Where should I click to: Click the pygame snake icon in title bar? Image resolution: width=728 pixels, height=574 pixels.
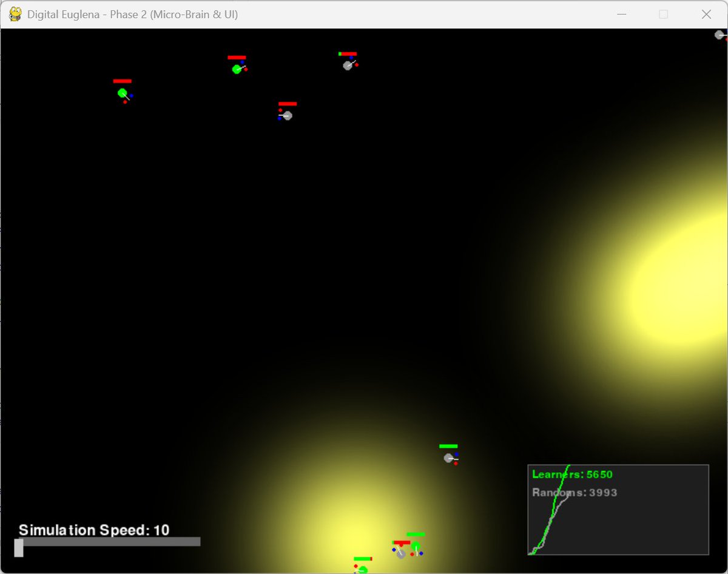16,14
